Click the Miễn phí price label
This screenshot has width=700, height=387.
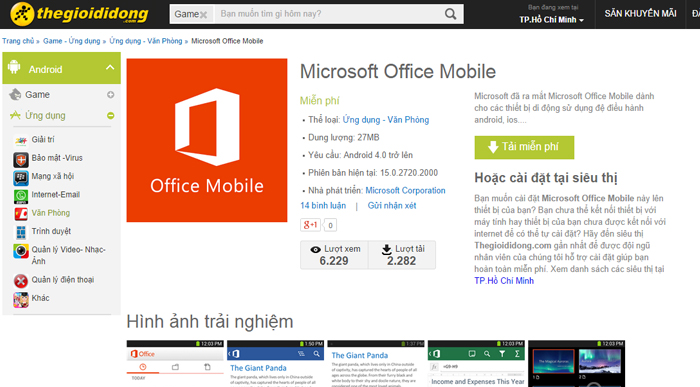point(320,100)
